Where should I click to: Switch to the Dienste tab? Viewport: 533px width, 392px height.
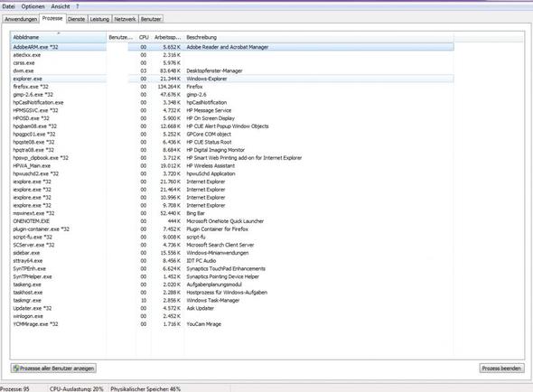(77, 19)
